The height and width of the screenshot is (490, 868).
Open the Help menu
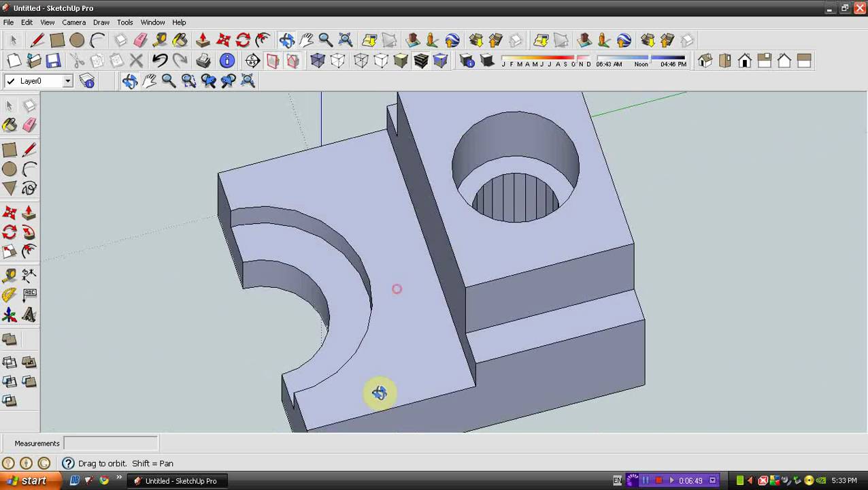point(179,22)
